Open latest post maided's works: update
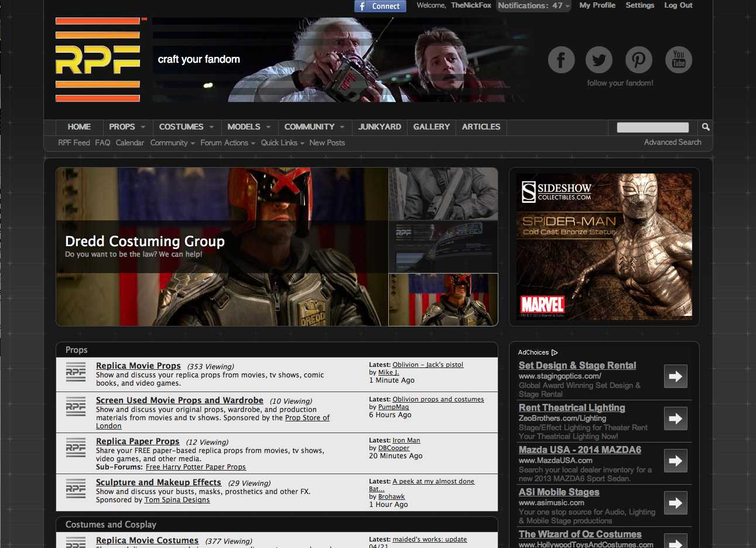 430,539
